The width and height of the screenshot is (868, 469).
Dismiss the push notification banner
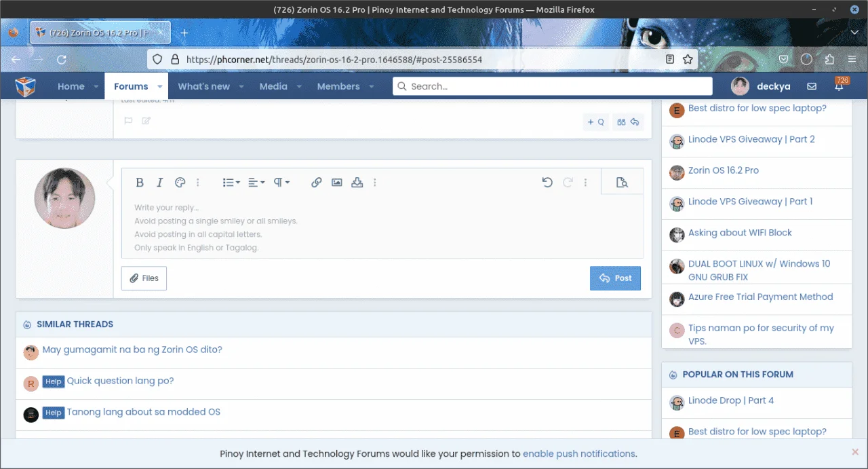coord(855,452)
